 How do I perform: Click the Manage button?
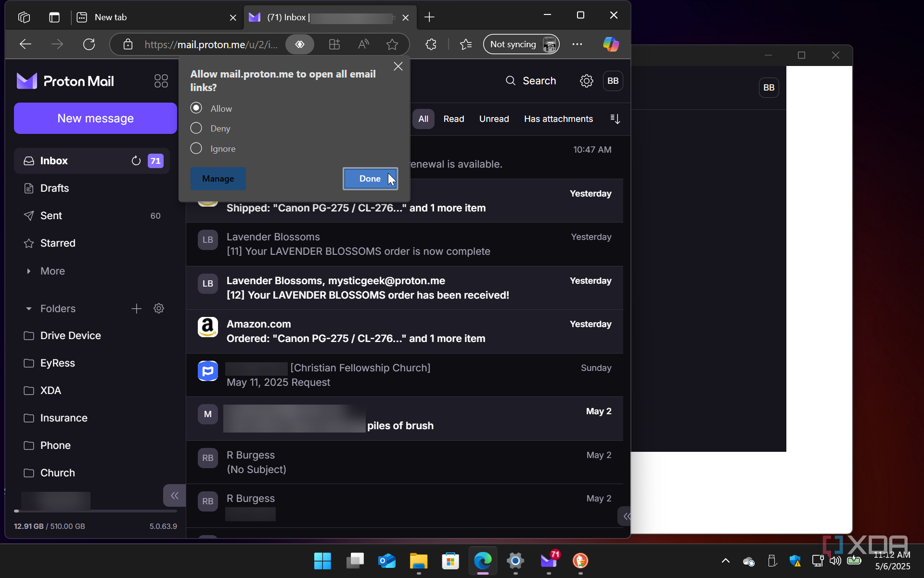coord(218,179)
